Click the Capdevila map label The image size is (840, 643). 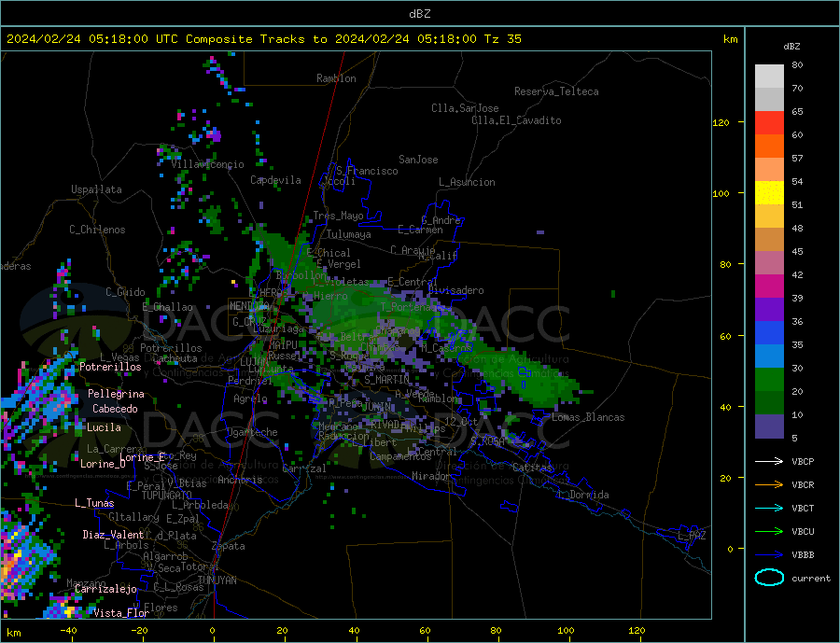click(275, 180)
